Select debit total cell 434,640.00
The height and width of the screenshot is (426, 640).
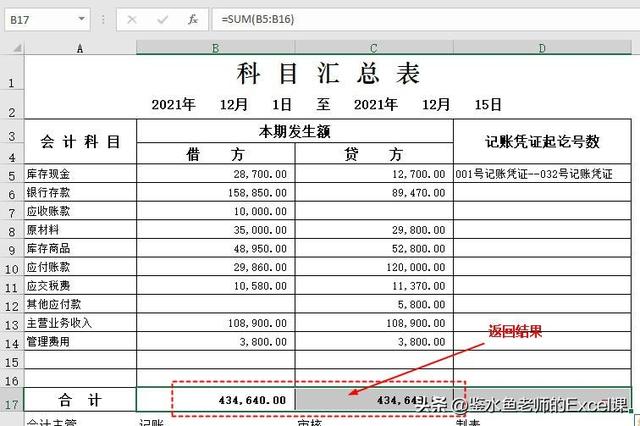[216, 400]
